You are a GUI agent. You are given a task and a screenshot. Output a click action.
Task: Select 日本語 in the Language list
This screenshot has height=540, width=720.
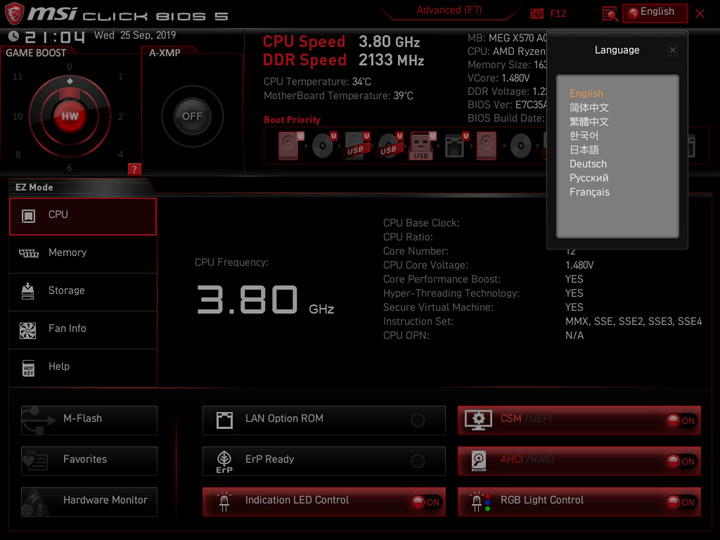584,150
